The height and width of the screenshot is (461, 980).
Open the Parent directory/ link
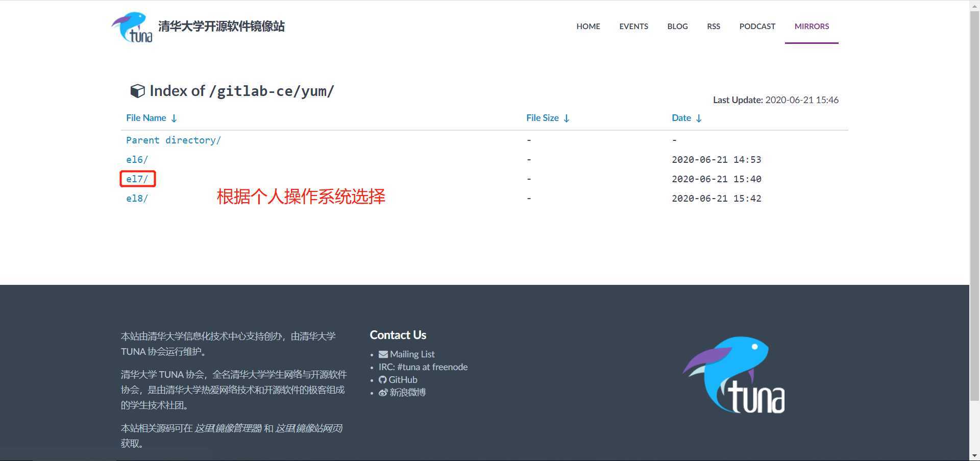click(x=174, y=140)
